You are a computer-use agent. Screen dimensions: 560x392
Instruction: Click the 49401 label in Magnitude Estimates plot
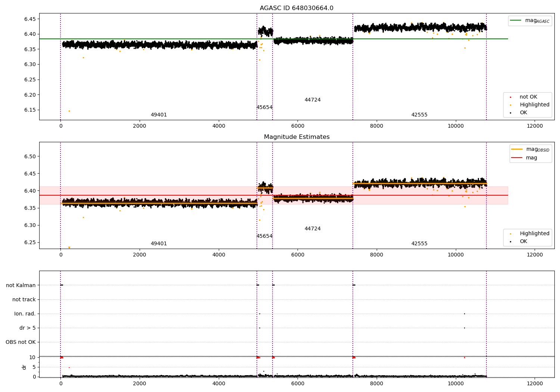point(159,244)
